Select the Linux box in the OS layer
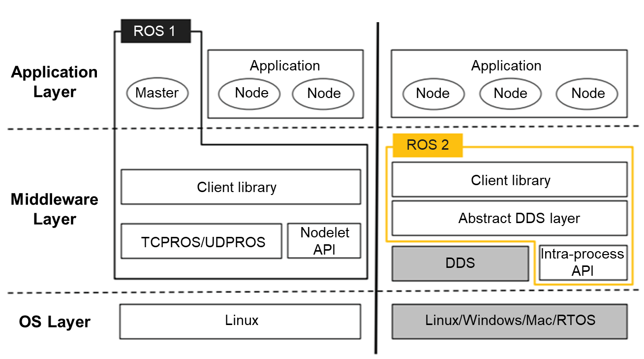The height and width of the screenshot is (359, 644). click(x=241, y=321)
